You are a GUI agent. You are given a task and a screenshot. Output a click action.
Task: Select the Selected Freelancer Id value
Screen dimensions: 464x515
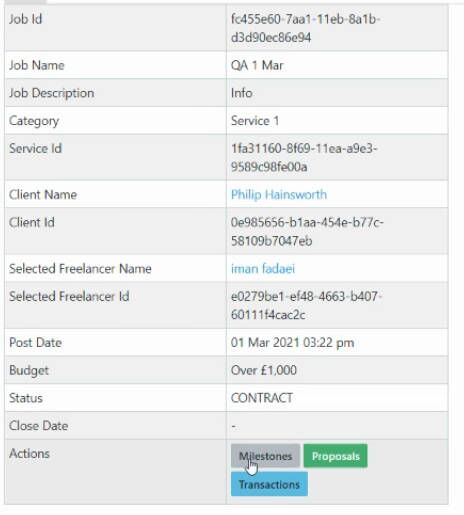pyautogui.click(x=307, y=305)
